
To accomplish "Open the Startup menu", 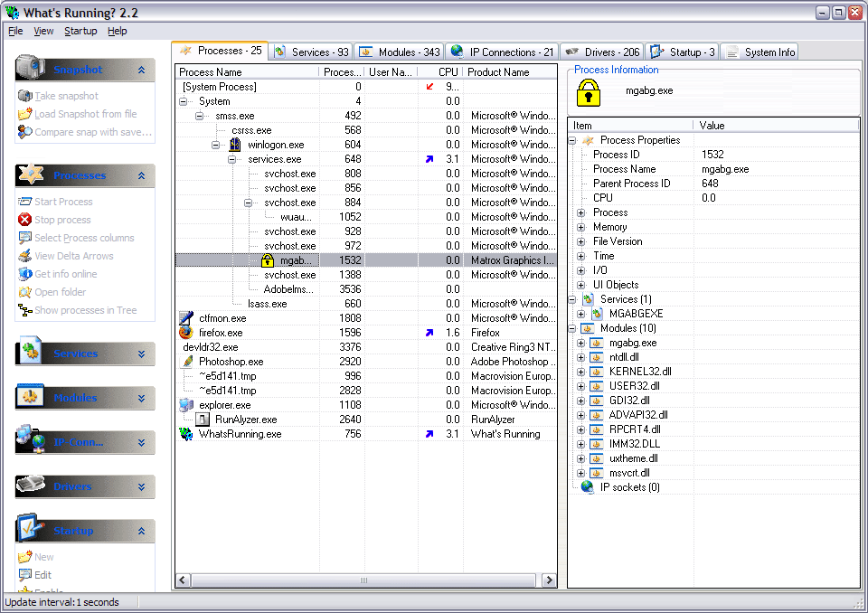I will tap(80, 31).
